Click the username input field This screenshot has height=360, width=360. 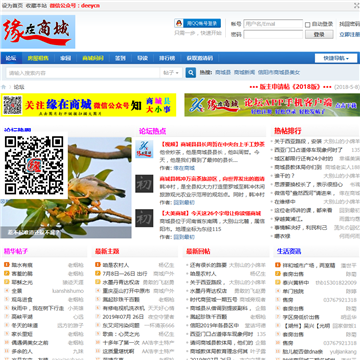[x=273, y=24]
